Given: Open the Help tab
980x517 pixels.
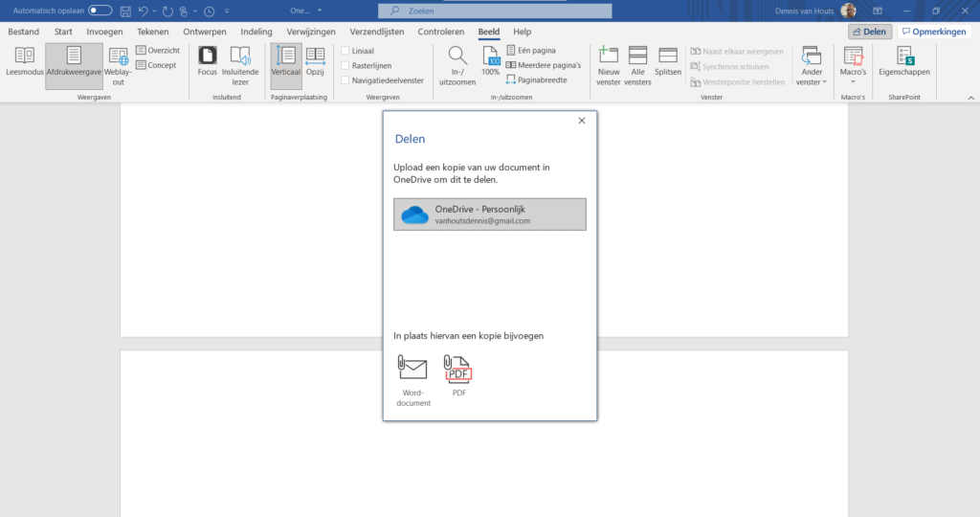Looking at the screenshot, I should (522, 32).
